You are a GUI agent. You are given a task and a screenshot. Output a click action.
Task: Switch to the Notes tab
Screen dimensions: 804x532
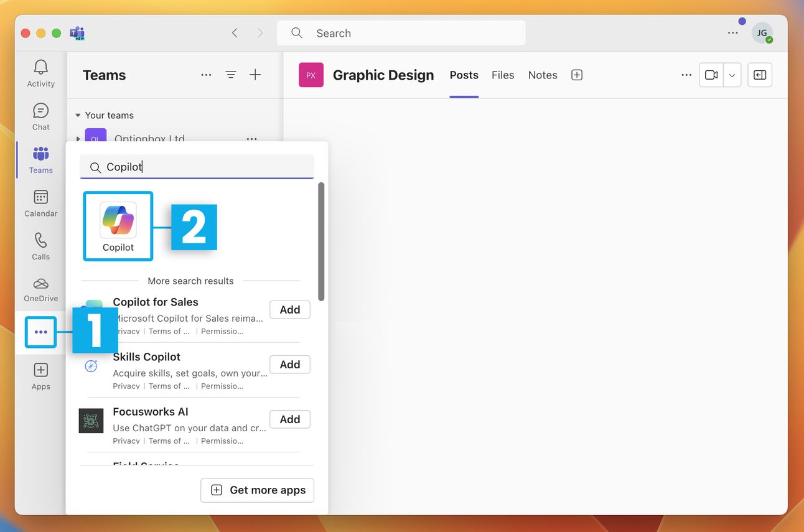[543, 75]
